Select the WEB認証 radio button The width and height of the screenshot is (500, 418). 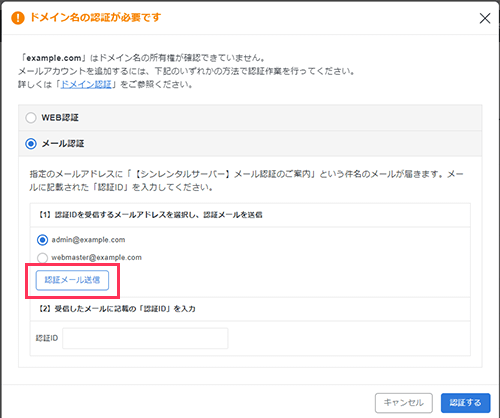pos(31,118)
